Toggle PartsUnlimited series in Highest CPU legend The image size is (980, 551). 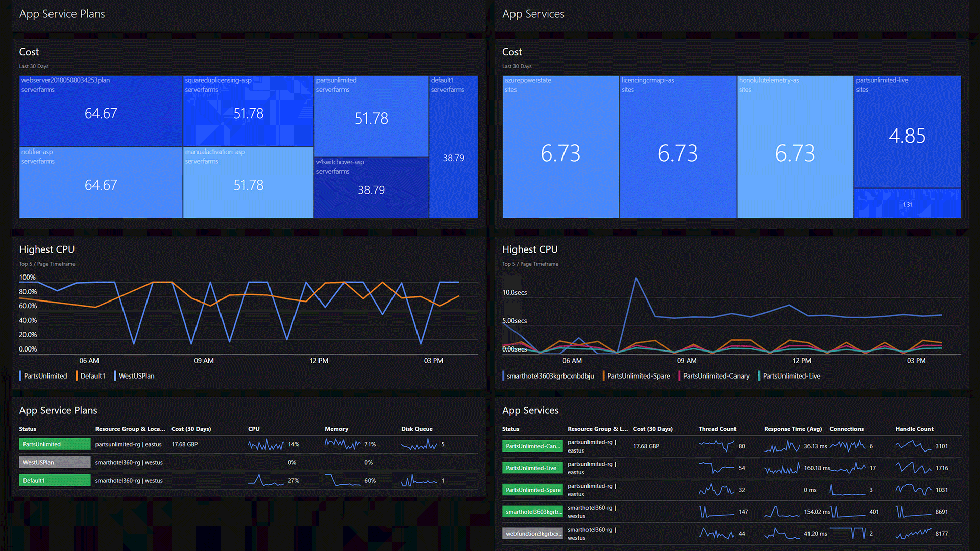click(x=44, y=376)
